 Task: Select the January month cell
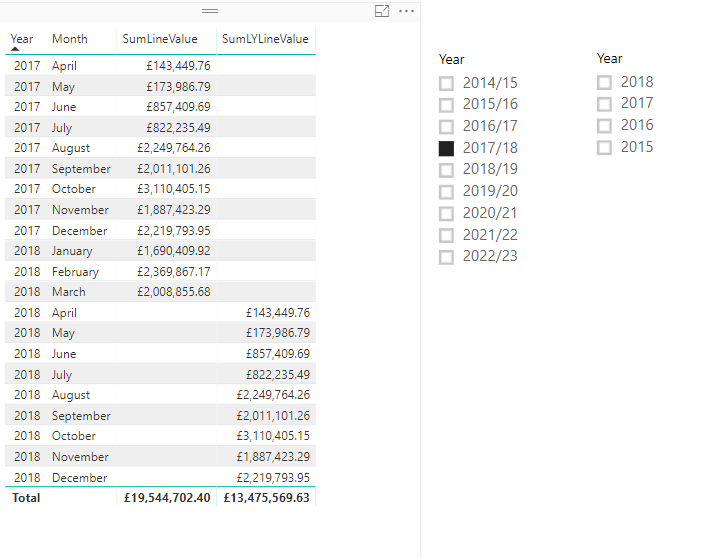pyautogui.click(x=72, y=251)
